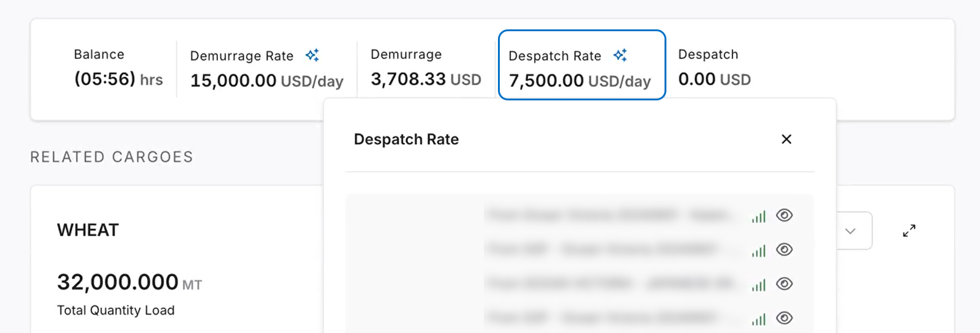The height and width of the screenshot is (333, 980).
Task: Toggle the eye icon in first popup row
Action: (x=785, y=215)
